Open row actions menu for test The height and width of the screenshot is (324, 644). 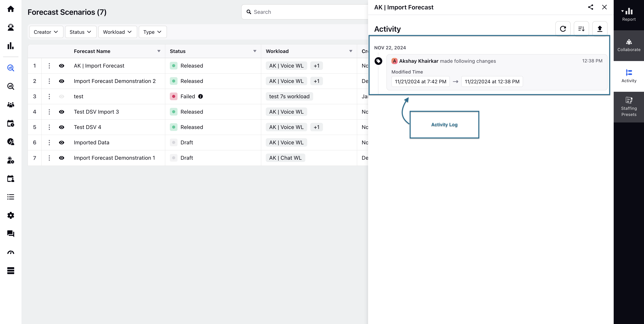(x=49, y=97)
